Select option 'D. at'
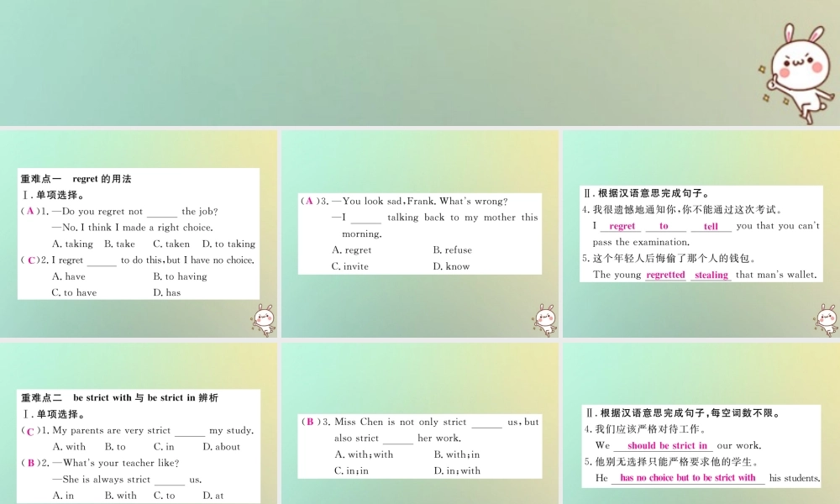Screen dimensions: 840x504 click(213, 496)
